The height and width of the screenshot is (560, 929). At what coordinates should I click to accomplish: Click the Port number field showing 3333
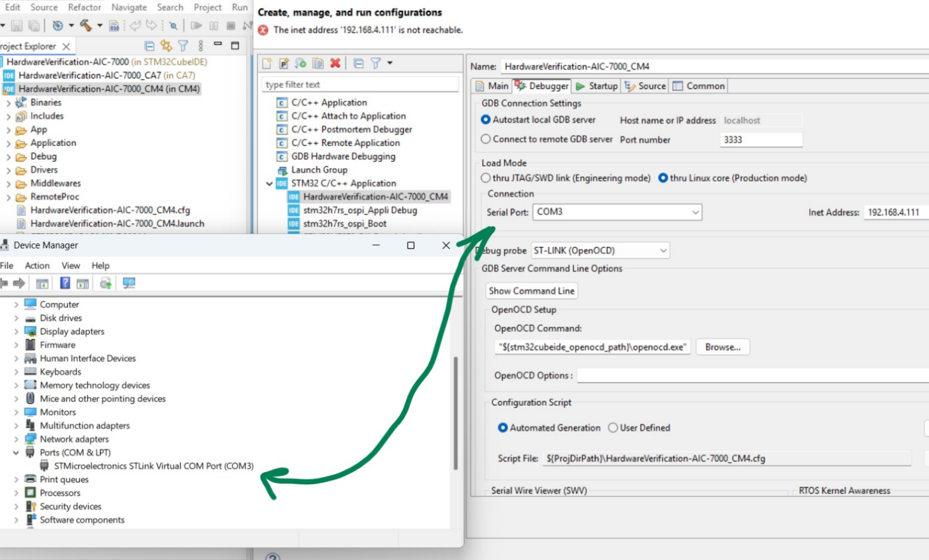pyautogui.click(x=761, y=139)
